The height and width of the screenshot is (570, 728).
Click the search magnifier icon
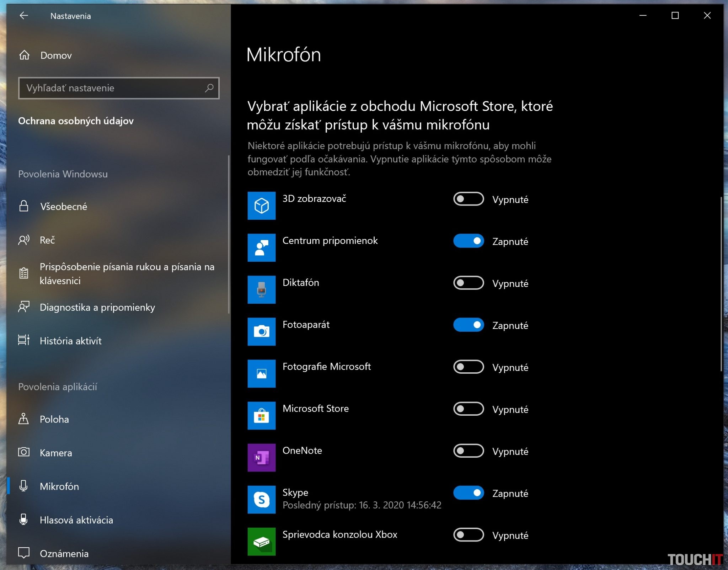click(209, 88)
